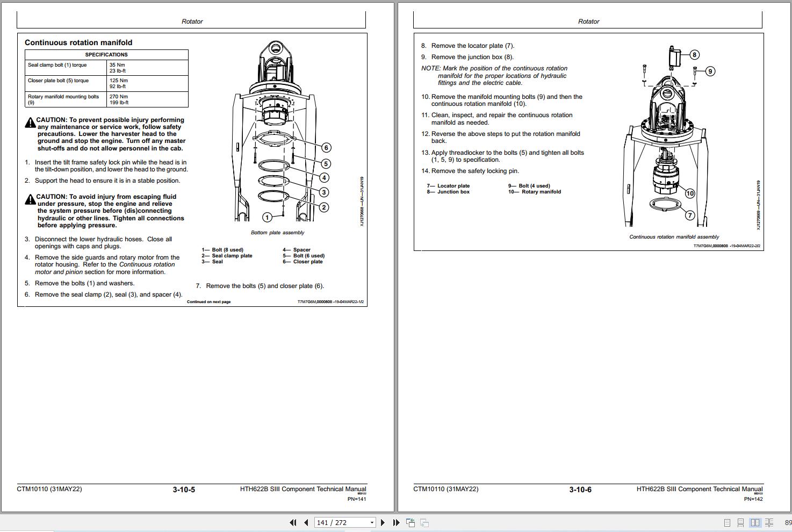Go to the first page
792x532 pixels.
(293, 522)
